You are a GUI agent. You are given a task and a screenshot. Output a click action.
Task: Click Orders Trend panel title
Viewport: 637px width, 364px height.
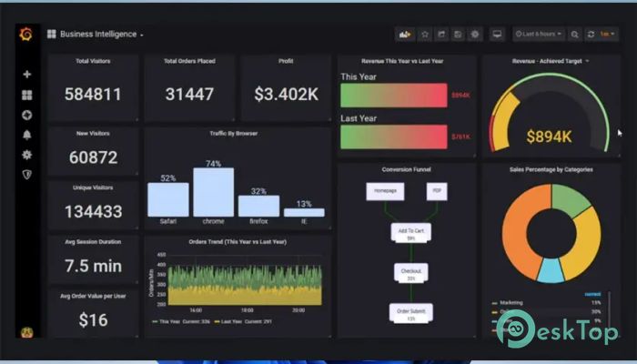pos(238,242)
